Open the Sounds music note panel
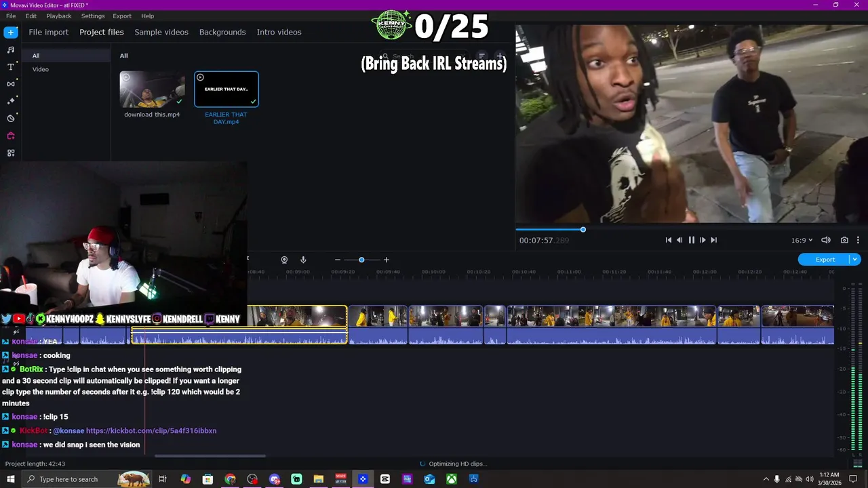 [x=11, y=49]
